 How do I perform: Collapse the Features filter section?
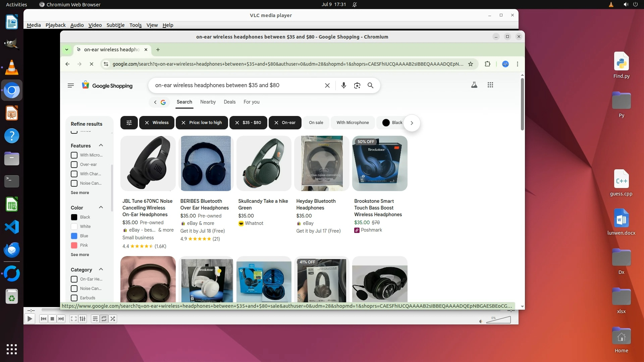click(101, 145)
